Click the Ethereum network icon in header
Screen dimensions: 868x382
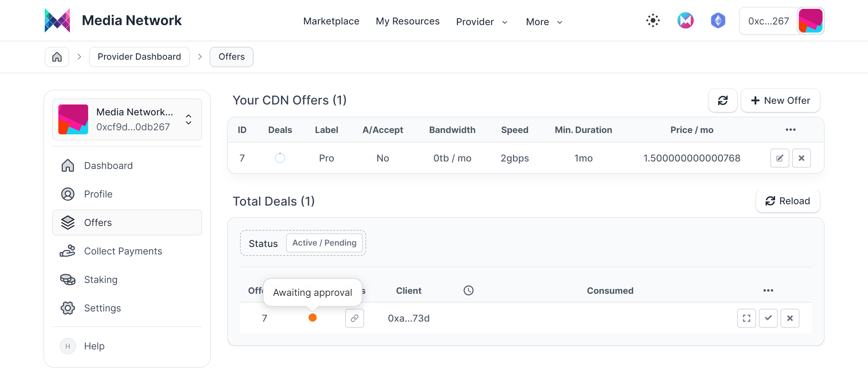pos(717,20)
